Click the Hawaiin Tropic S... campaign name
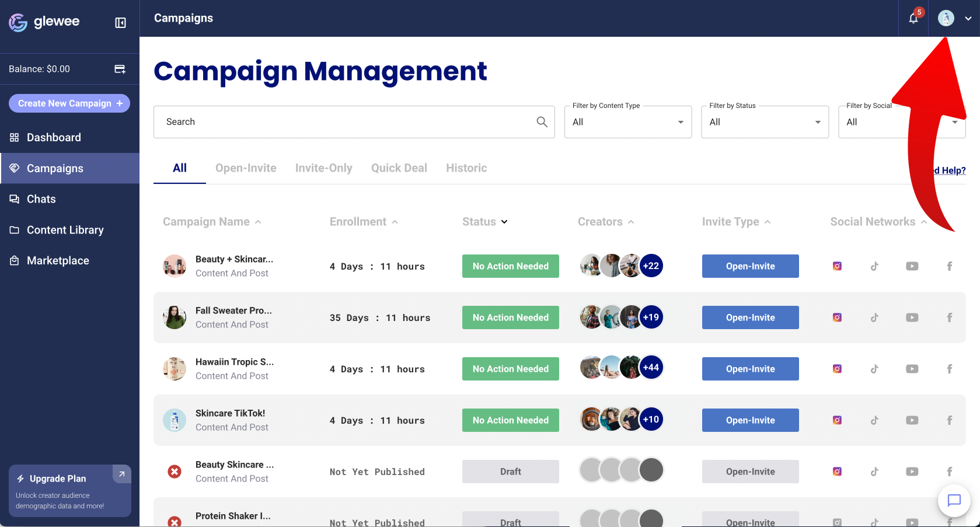Viewport: 980px width, 527px height. click(235, 362)
